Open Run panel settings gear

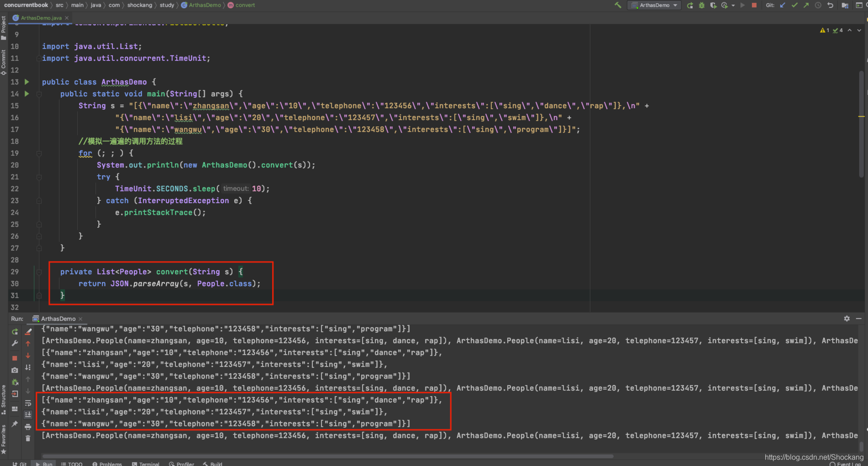tap(847, 319)
